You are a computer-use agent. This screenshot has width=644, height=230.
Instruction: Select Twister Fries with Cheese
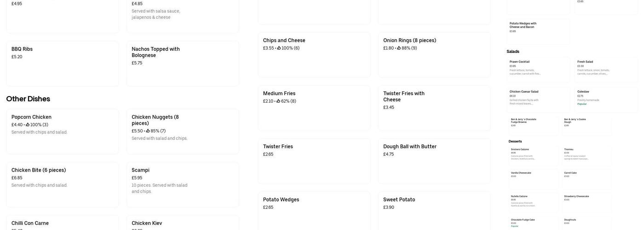434,108
